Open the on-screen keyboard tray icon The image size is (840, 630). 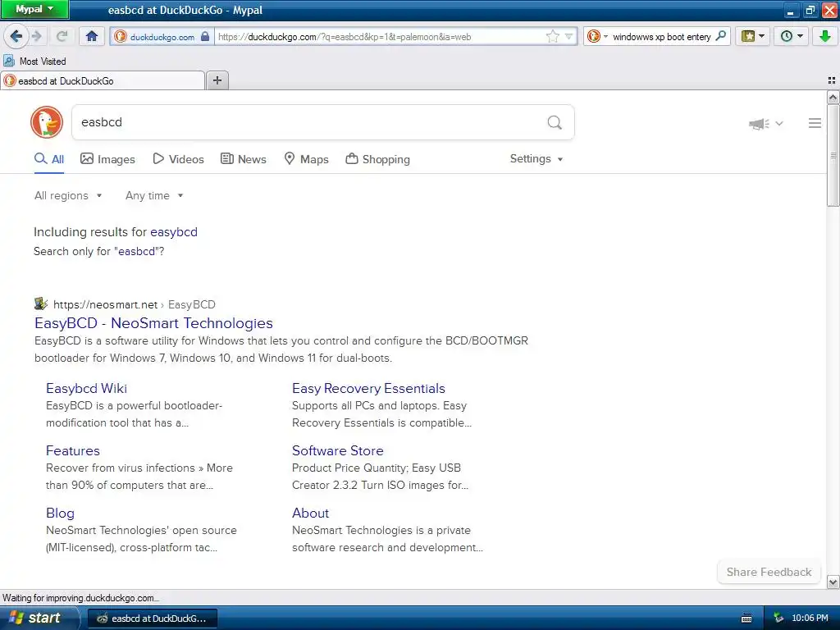tap(746, 619)
